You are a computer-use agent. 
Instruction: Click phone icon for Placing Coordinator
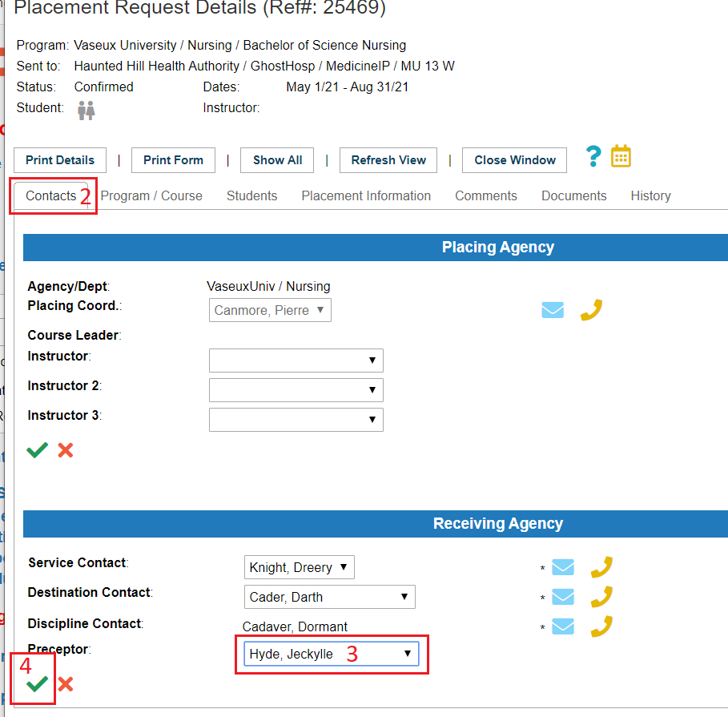pyautogui.click(x=590, y=310)
